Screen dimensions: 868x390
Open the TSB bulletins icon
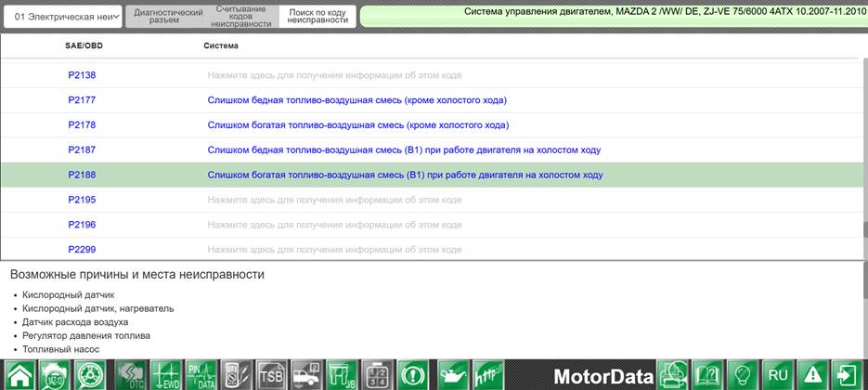(x=272, y=374)
